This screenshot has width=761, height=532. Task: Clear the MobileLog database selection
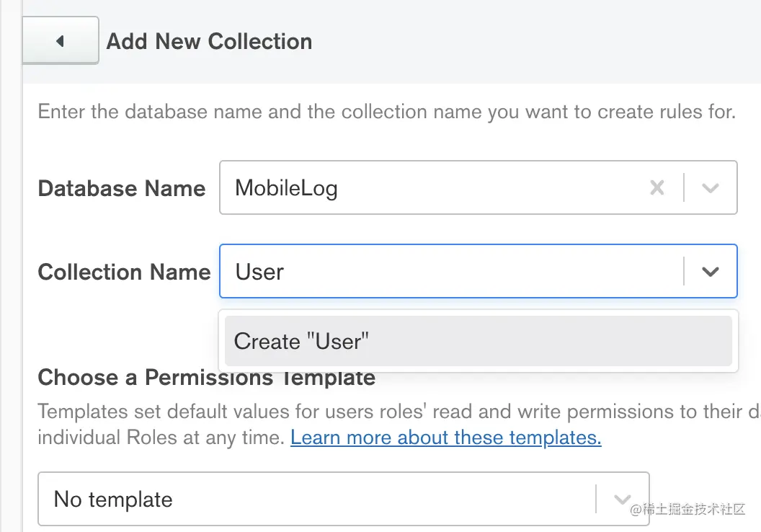click(657, 188)
